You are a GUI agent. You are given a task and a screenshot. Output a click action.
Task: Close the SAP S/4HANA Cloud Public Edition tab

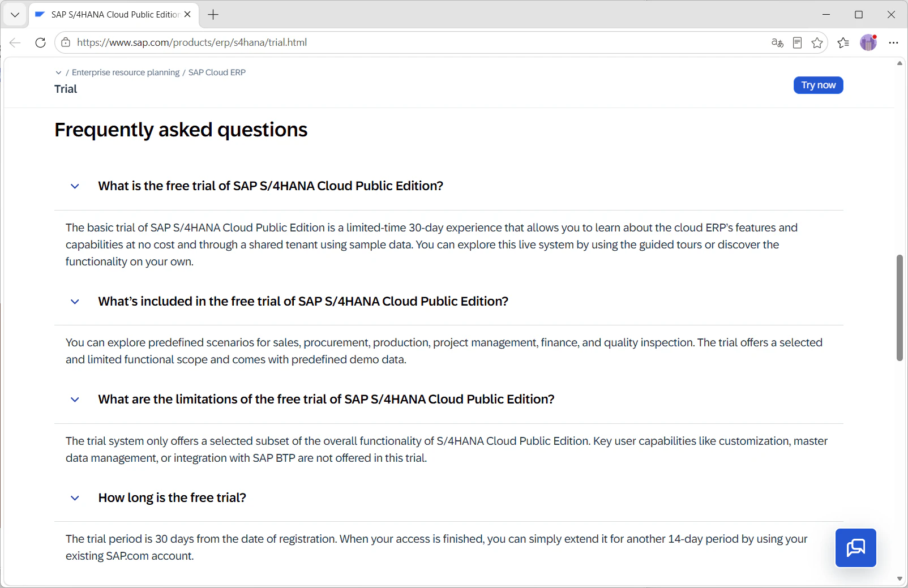point(187,15)
